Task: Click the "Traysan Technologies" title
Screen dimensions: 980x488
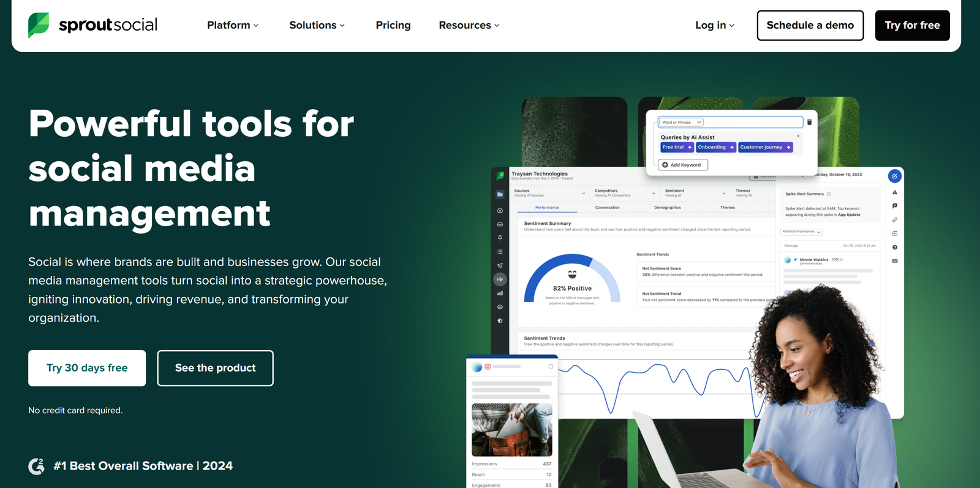Action: coord(540,173)
